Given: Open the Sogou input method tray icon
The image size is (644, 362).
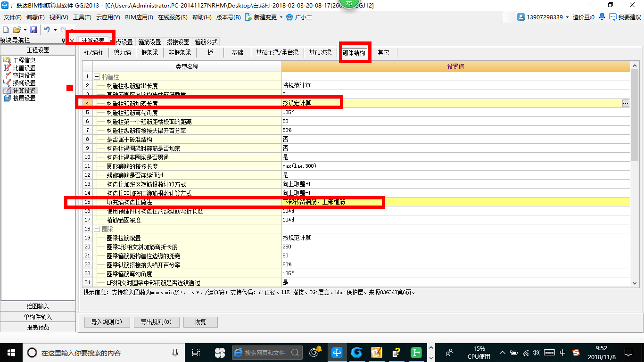Looking at the screenshot, I should pyautogui.click(x=576, y=352).
